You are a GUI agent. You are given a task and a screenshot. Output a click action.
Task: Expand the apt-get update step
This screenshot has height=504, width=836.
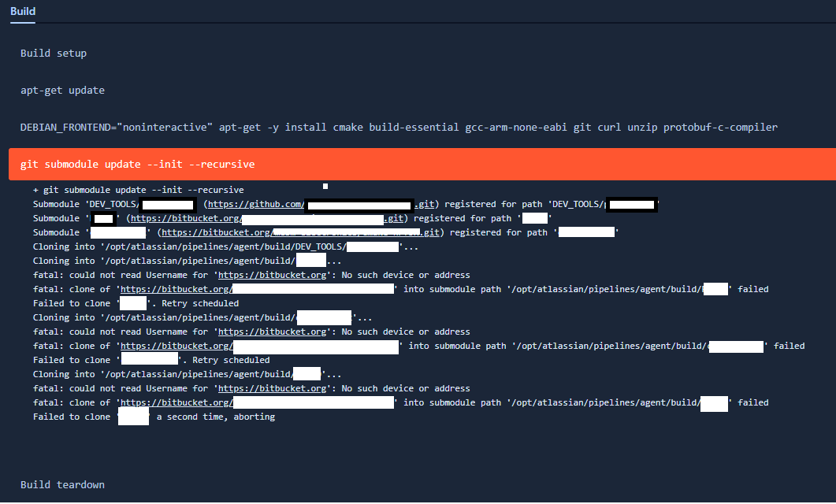point(62,91)
